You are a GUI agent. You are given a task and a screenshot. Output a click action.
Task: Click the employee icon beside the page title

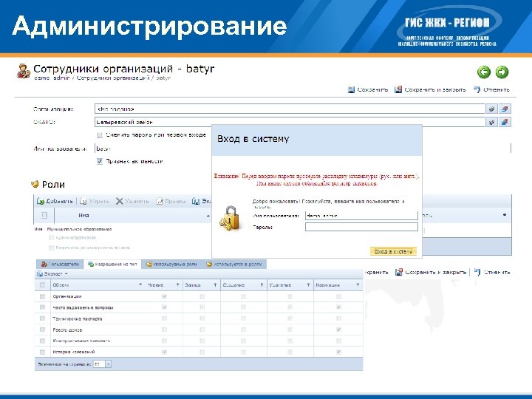tap(24, 71)
